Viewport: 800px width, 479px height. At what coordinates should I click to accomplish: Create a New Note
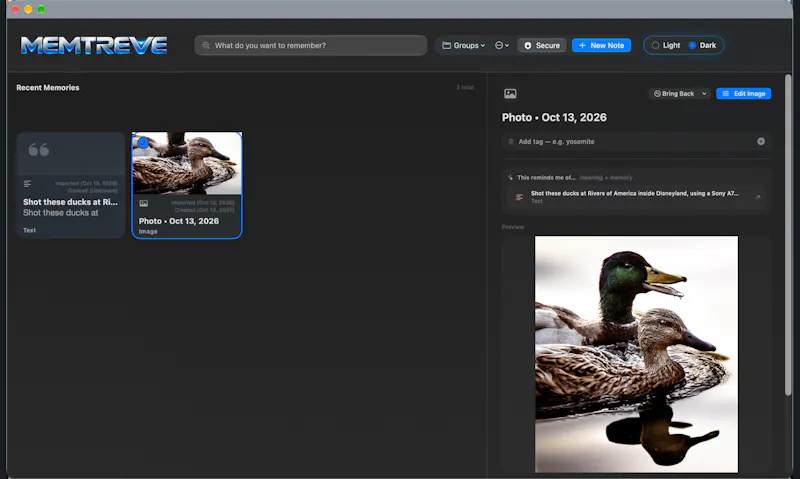pos(601,45)
